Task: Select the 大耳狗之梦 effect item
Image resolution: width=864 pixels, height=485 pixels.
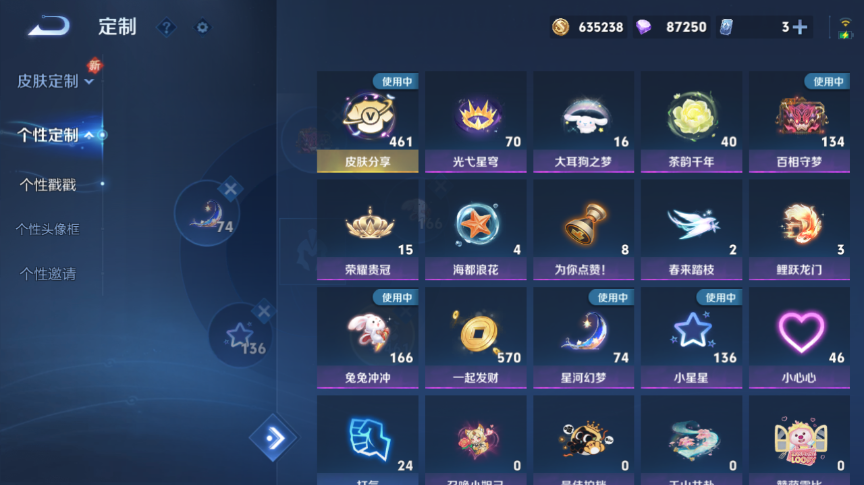Action: (584, 122)
